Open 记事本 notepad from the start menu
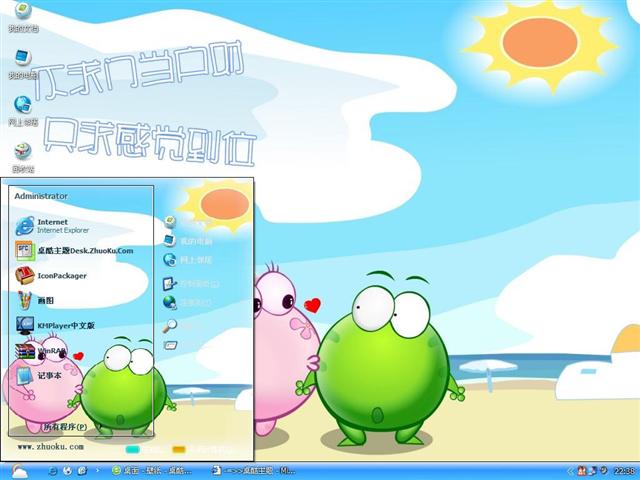 click(x=39, y=376)
